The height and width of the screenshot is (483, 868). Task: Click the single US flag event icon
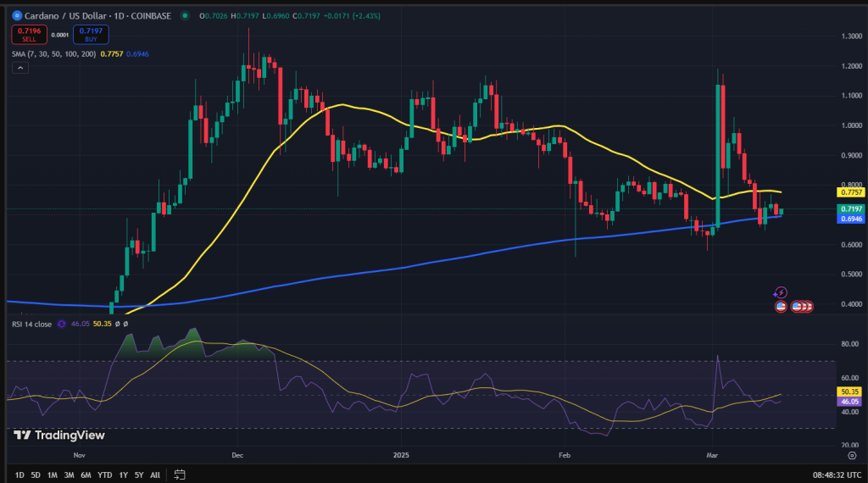[781, 306]
